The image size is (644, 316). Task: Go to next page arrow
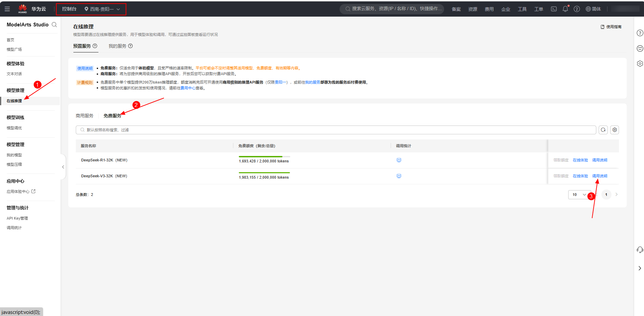[617, 195]
